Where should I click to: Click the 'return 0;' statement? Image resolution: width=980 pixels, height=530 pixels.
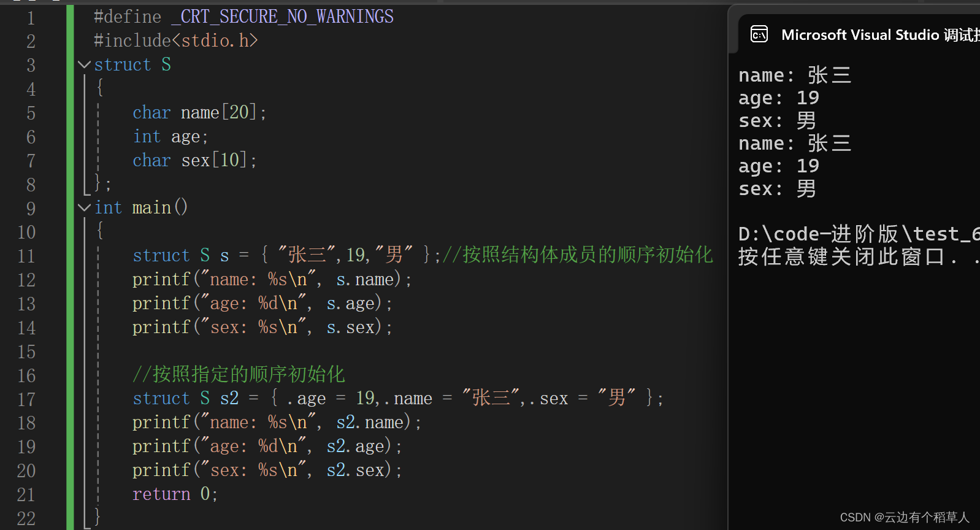pos(175,494)
